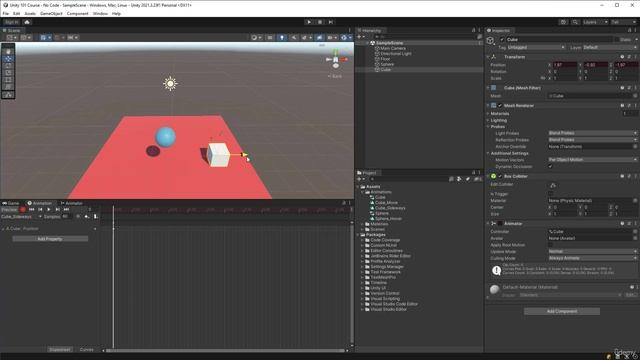Toggle the Animator enabled checkbox
This screenshot has height=360, width=640.
tap(500, 224)
